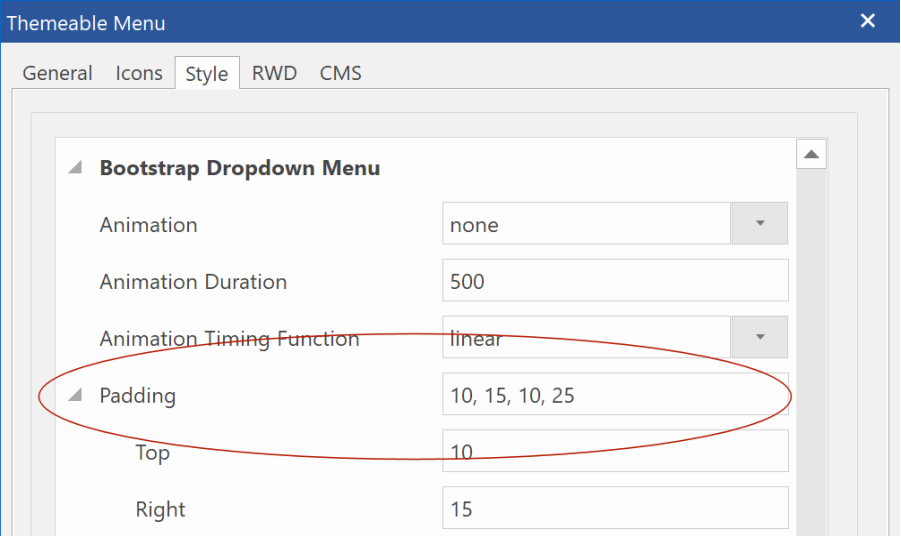Screen dimensions: 901x537
Task: Open the Animation Timing Function dropdown arrow
Action: coord(760,337)
